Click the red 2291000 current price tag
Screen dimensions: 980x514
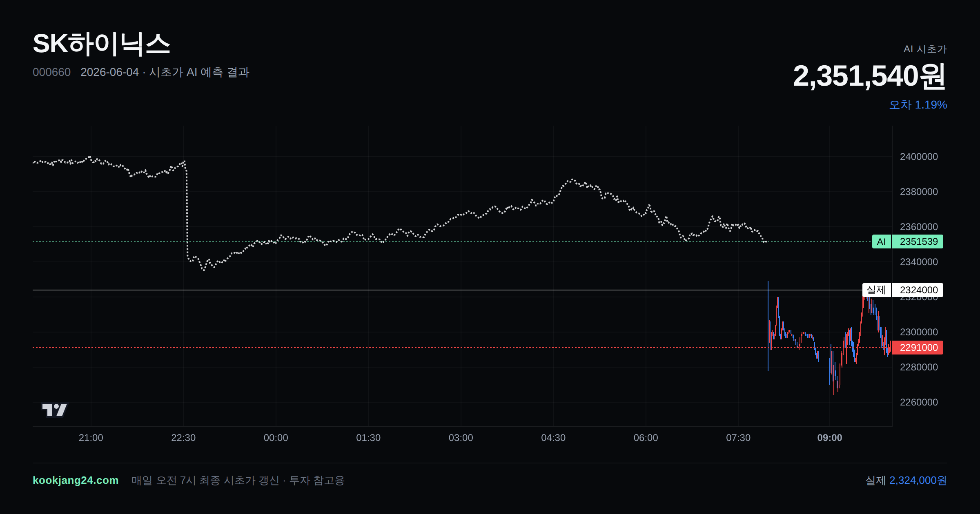pyautogui.click(x=917, y=348)
